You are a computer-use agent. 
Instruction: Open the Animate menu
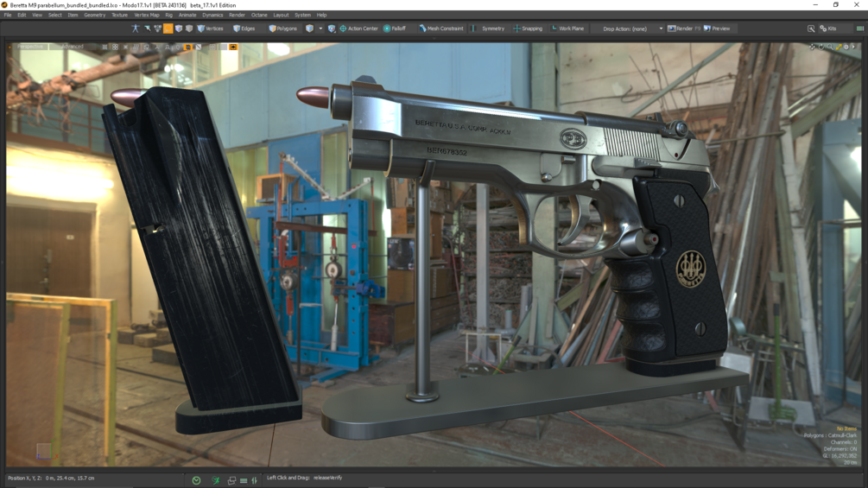[x=187, y=15]
